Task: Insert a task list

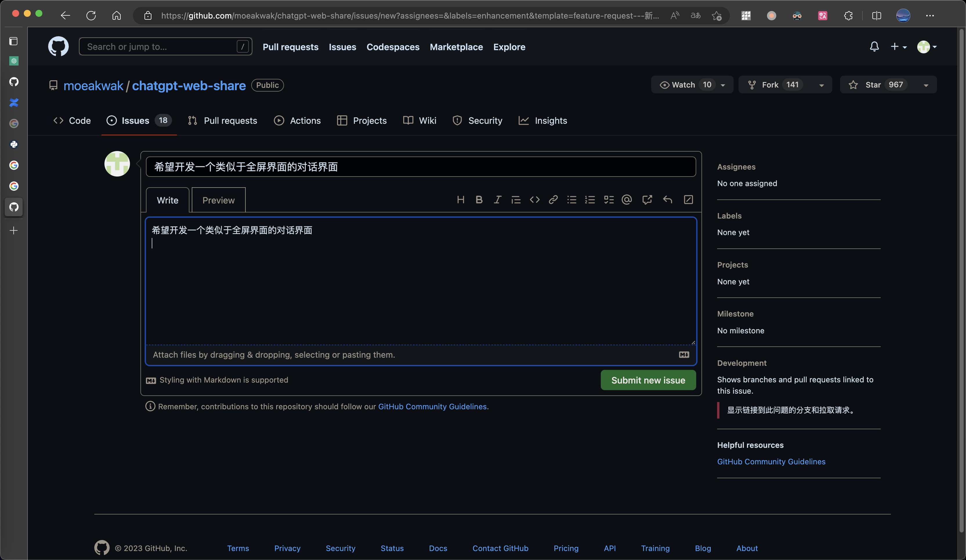Action: (608, 199)
